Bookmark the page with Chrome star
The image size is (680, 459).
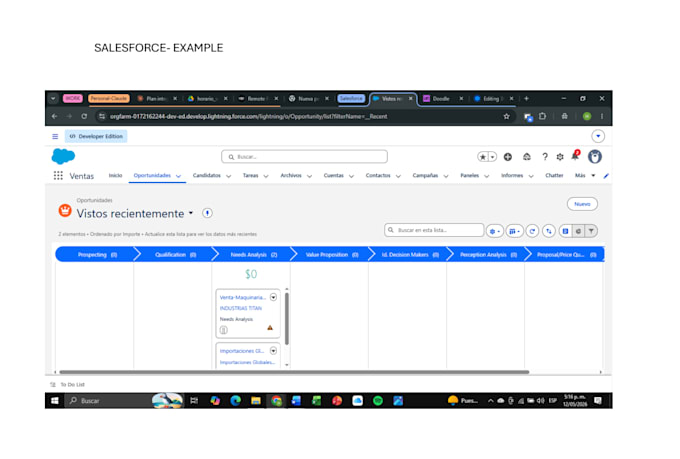tap(507, 116)
